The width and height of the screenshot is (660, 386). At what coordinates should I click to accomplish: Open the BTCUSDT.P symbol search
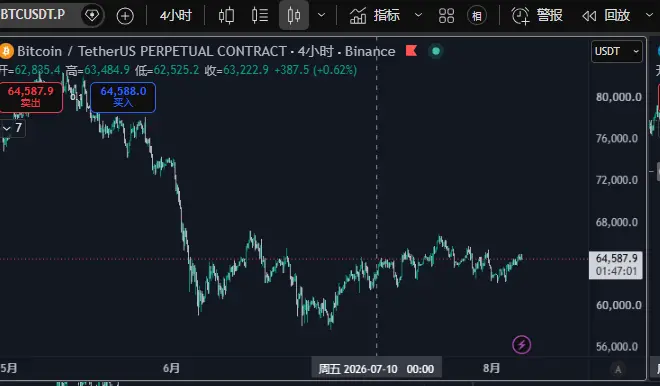tap(33, 15)
